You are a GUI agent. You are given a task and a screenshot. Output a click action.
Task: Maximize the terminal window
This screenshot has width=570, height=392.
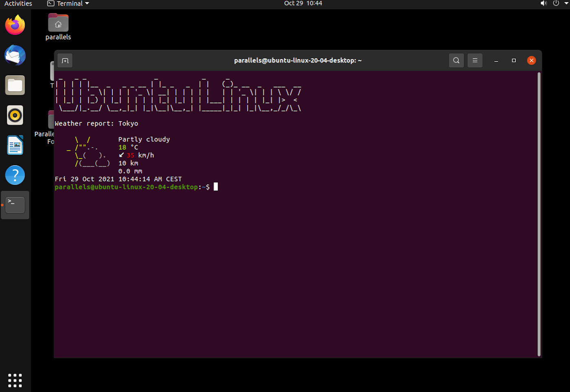coord(514,61)
